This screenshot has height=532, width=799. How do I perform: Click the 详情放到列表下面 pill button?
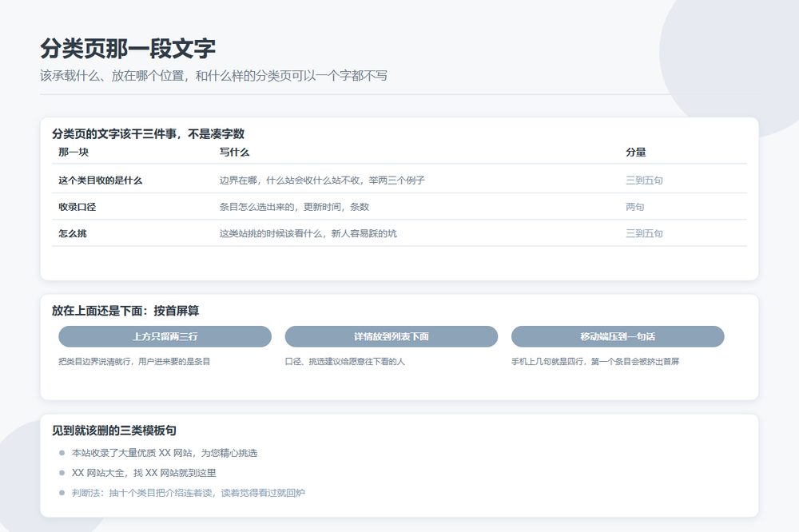pyautogui.click(x=392, y=336)
